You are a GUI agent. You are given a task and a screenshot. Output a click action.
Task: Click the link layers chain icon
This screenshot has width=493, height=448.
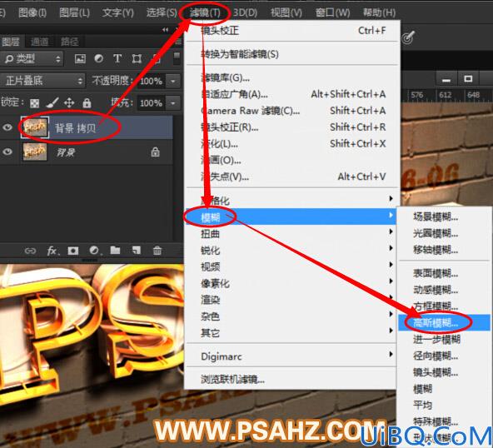tap(30, 251)
